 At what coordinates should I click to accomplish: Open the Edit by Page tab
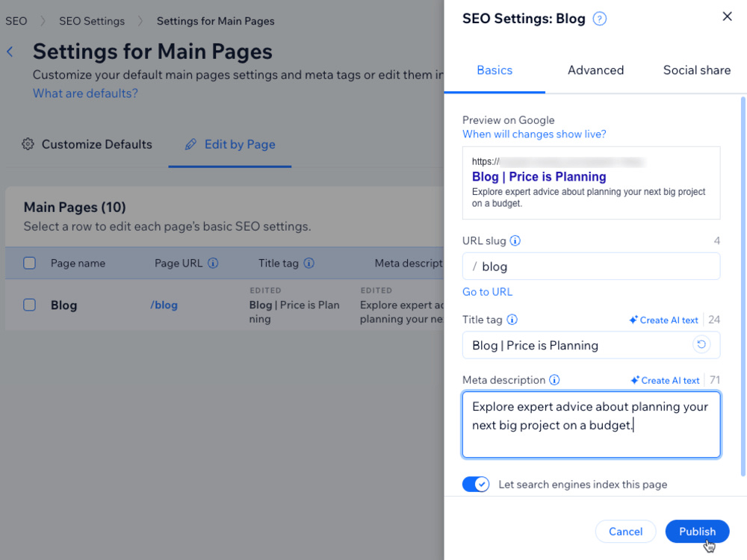(x=230, y=144)
